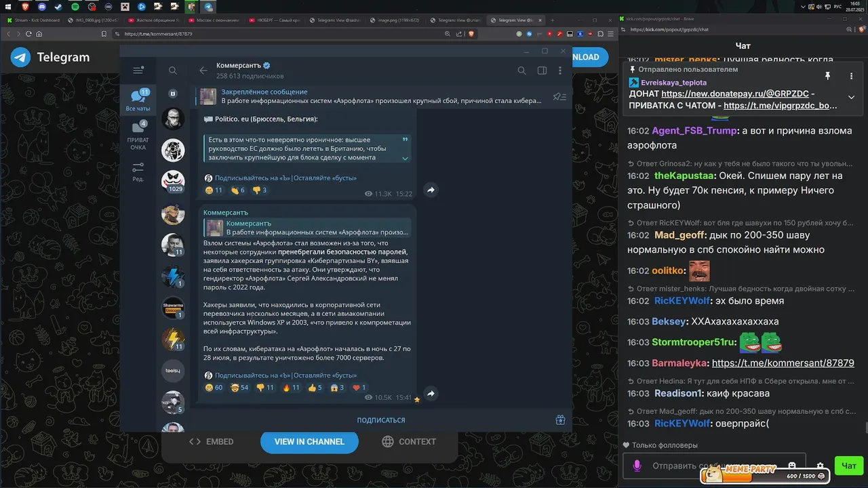
Task: Click the Mad_geoff username in chat
Action: (x=679, y=236)
